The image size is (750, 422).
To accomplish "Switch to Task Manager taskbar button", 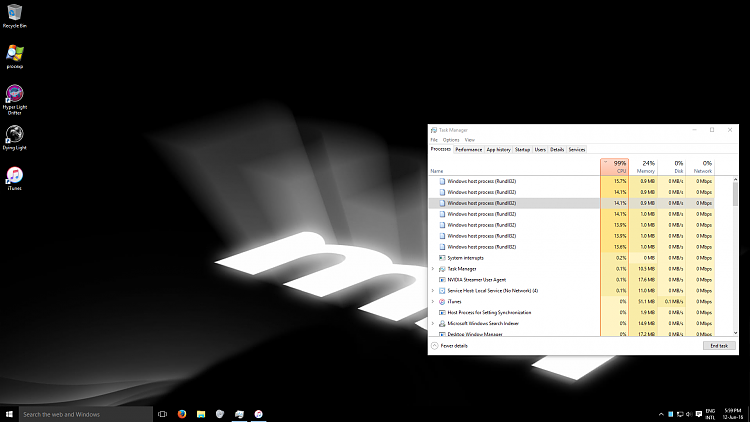I will pyautogui.click(x=239, y=414).
